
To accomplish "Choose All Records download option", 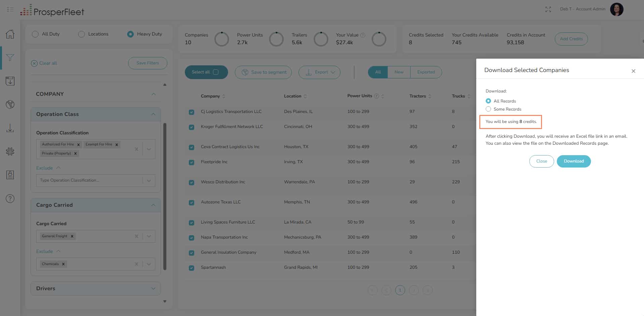I will point(488,101).
